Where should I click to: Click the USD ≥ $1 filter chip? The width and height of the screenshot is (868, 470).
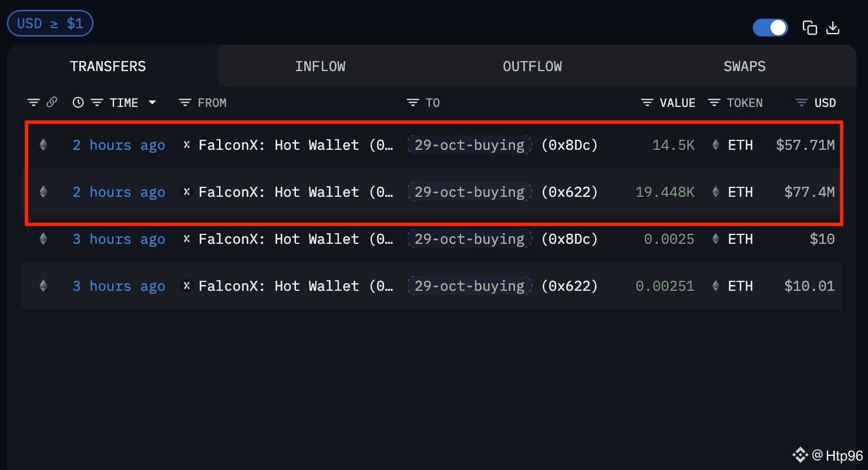point(50,23)
